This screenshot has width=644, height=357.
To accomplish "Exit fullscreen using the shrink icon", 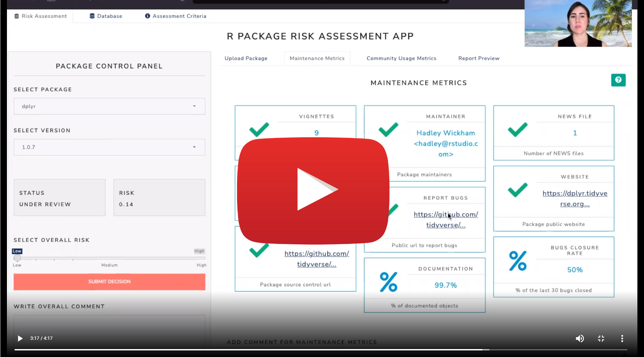I will click(601, 338).
